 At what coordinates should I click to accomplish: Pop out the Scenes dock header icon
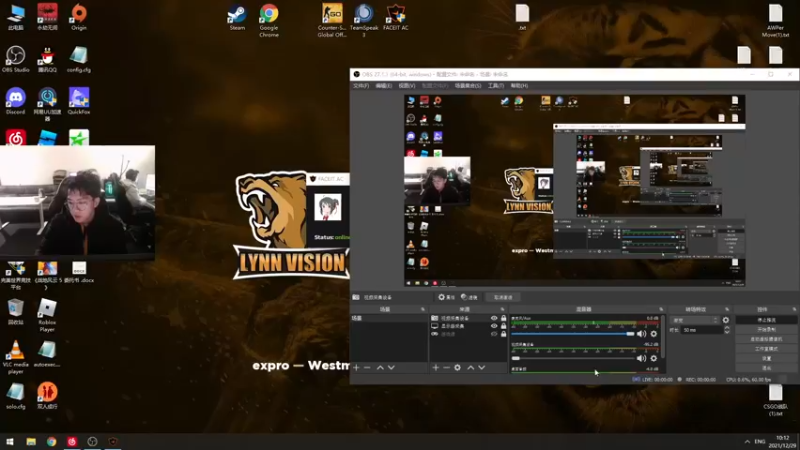[422, 309]
